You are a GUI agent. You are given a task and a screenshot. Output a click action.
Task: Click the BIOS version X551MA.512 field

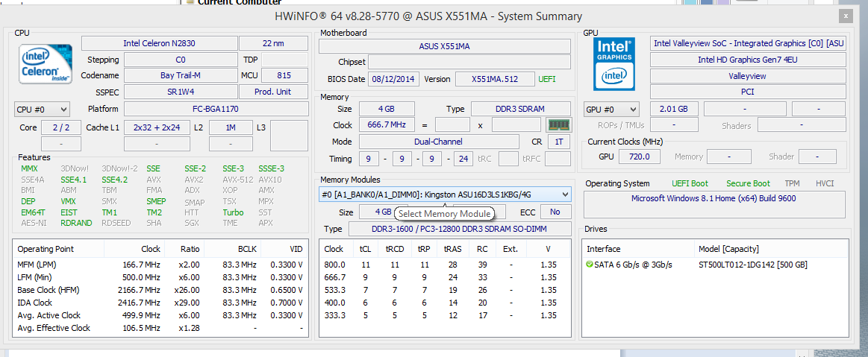pyautogui.click(x=495, y=79)
